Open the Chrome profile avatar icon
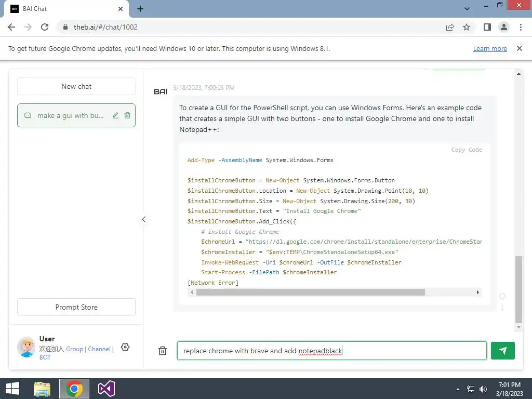 (504, 27)
